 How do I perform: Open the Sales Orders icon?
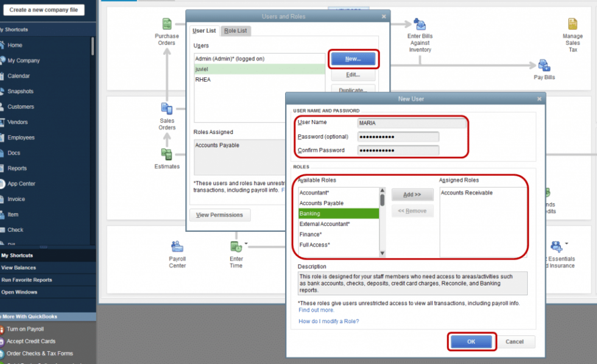(167, 109)
